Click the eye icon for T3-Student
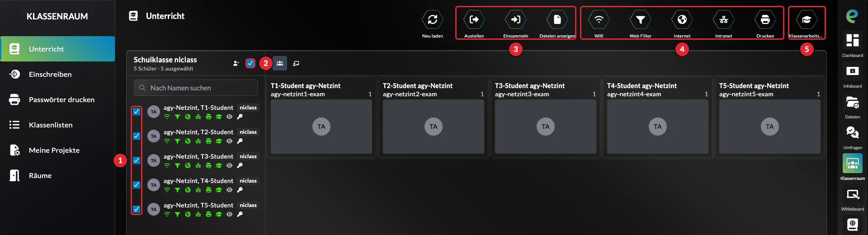Image resolution: width=868 pixels, height=235 pixels. tap(229, 165)
